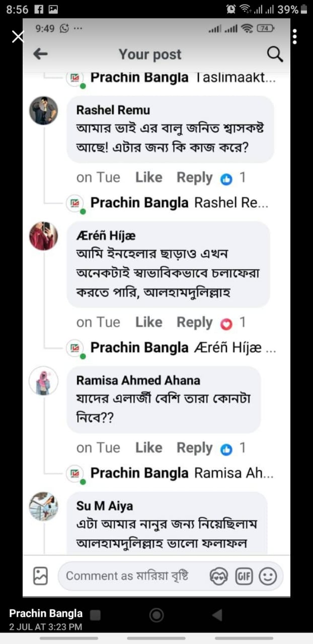Open the emoji smiley picker
Image resolution: width=313 pixels, height=644 pixels.
[268, 576]
